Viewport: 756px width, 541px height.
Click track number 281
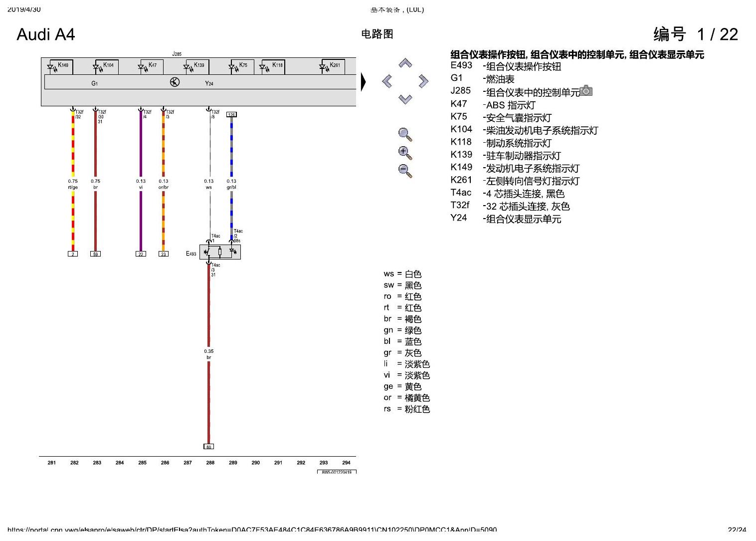click(x=52, y=463)
